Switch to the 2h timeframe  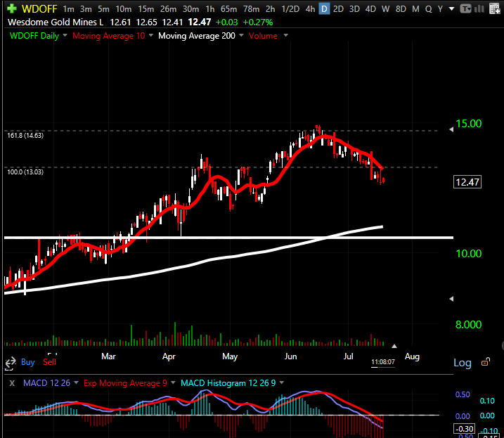271,9
